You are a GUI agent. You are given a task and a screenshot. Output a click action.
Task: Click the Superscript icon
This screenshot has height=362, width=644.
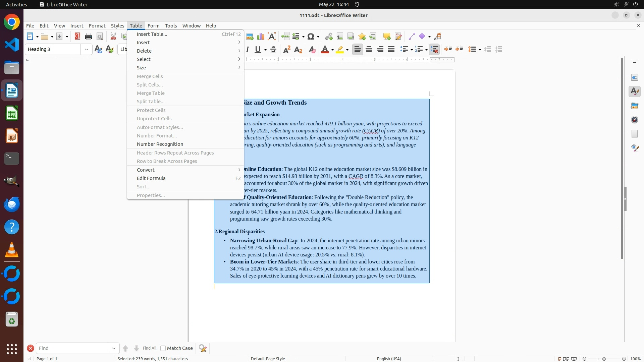(x=287, y=50)
